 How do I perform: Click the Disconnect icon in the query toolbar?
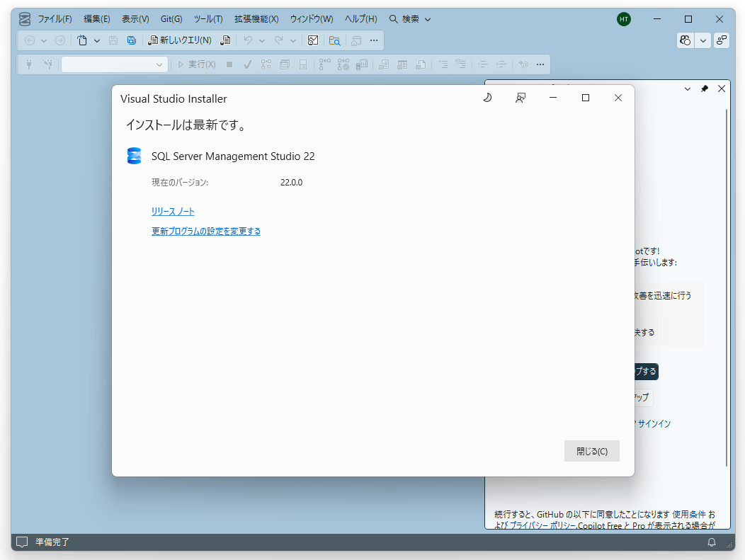click(x=47, y=64)
